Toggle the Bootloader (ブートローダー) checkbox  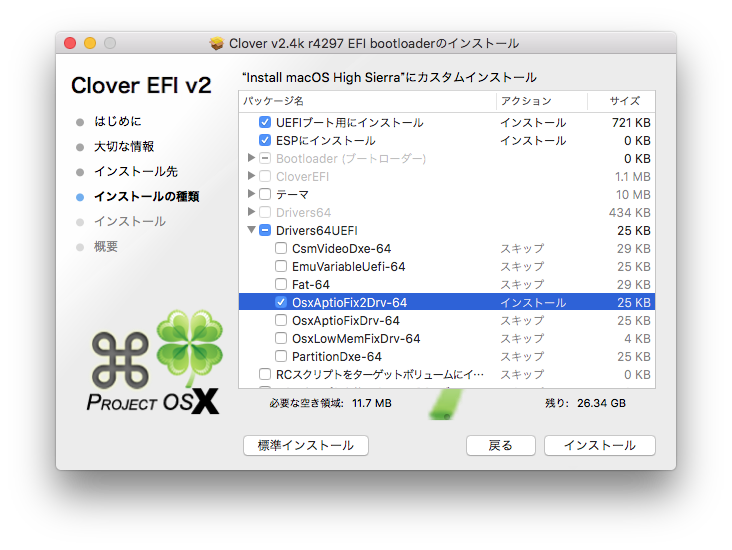coord(265,158)
